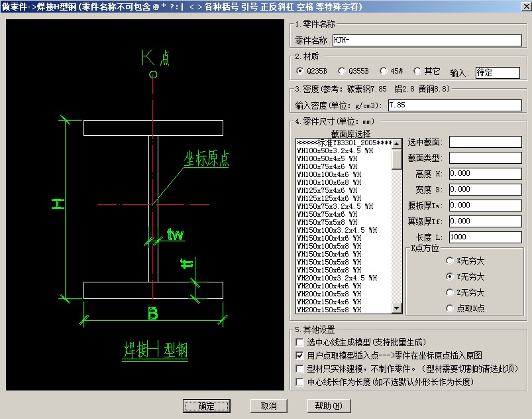Choose the 45# material option
532x419 pixels.
tap(384, 72)
